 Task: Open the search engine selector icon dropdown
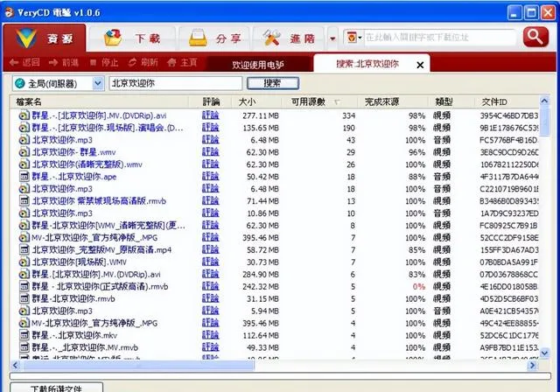pos(353,37)
